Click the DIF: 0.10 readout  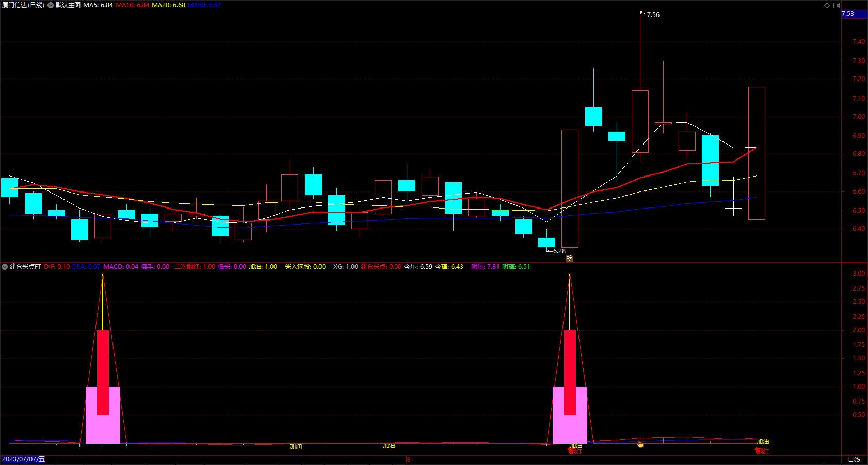coord(57,267)
